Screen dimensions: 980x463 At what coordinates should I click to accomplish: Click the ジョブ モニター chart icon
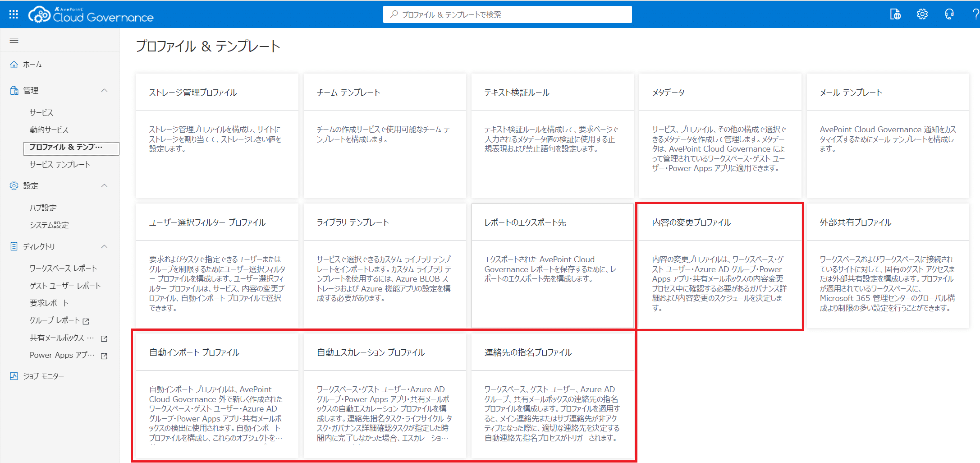point(14,376)
